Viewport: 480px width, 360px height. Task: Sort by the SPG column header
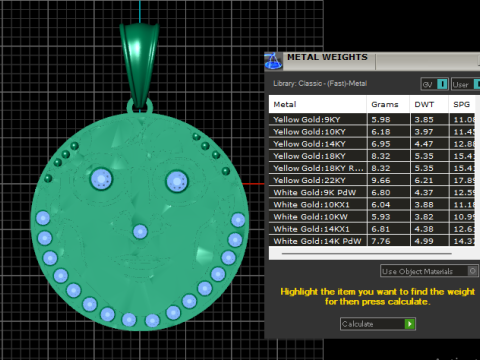pos(462,104)
